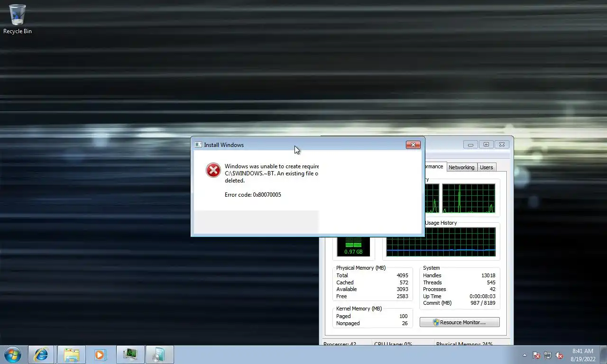Click the Kernel Memory 'Paged' value 100

point(404,316)
